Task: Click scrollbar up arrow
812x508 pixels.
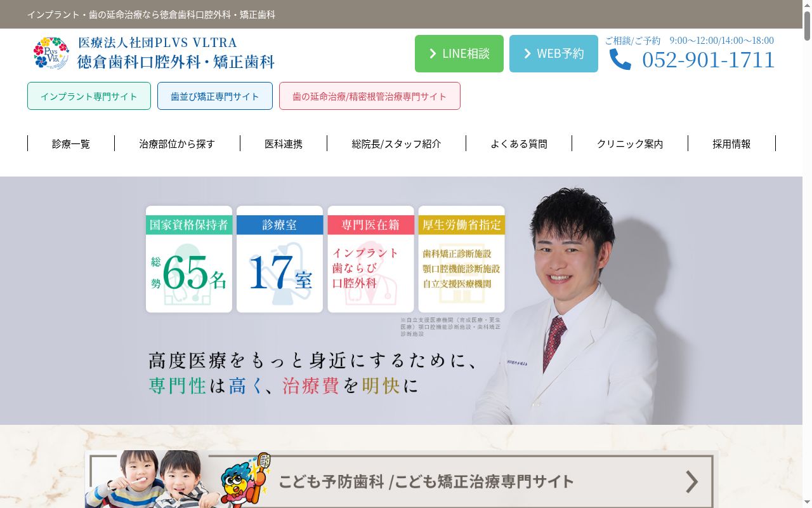Action: click(807, 5)
